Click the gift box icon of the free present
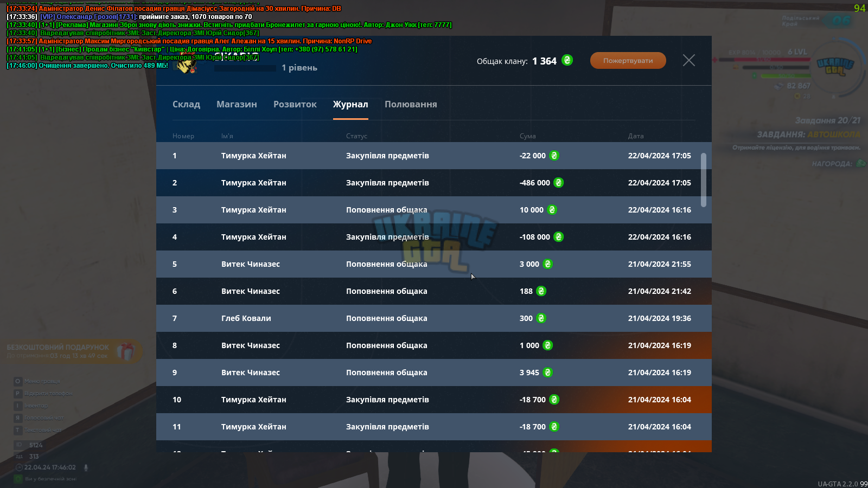Image resolution: width=868 pixels, height=488 pixels. [125, 352]
